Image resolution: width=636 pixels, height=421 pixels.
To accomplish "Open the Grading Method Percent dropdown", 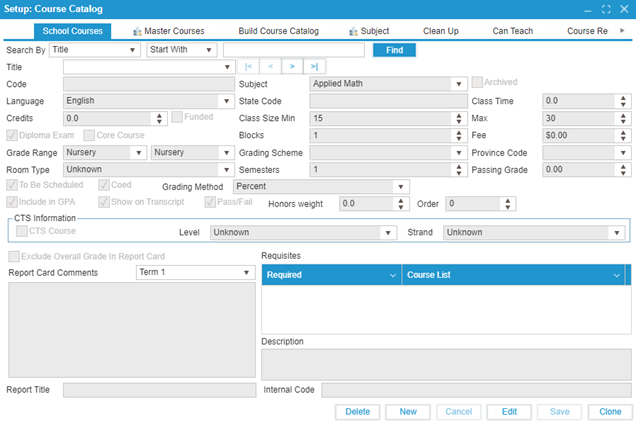I will coord(400,186).
